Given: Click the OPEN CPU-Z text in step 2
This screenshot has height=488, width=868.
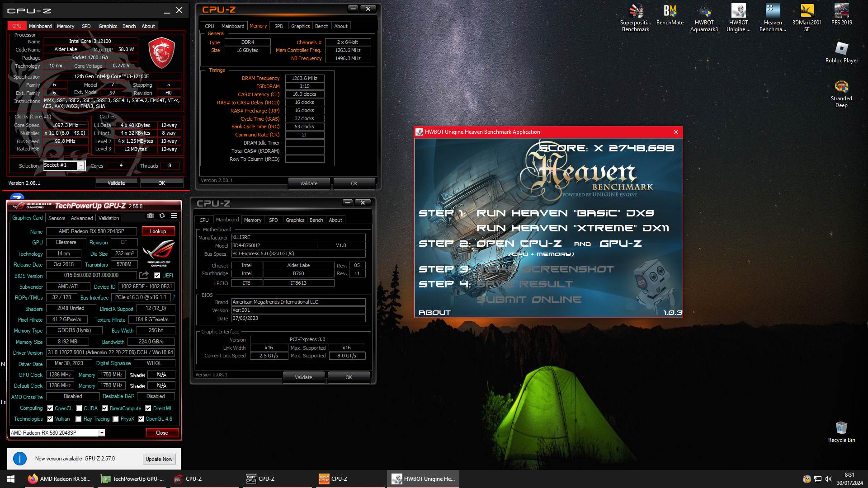Looking at the screenshot, I should pyautogui.click(x=519, y=244).
